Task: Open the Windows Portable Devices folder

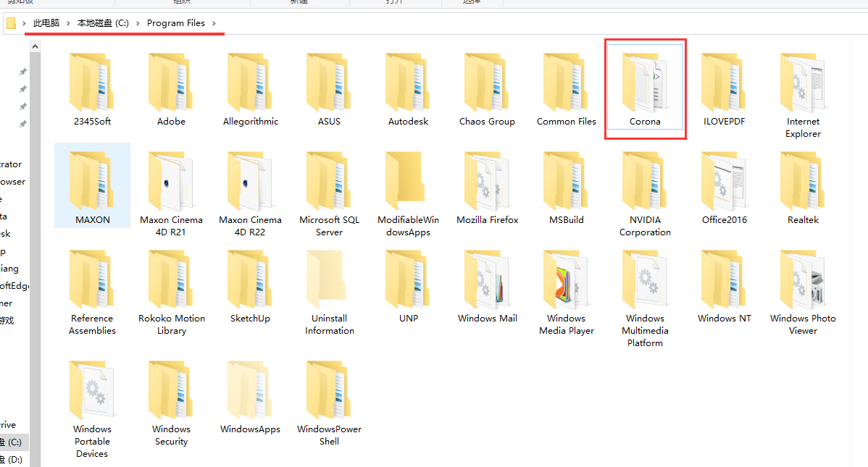Action: coord(92,408)
